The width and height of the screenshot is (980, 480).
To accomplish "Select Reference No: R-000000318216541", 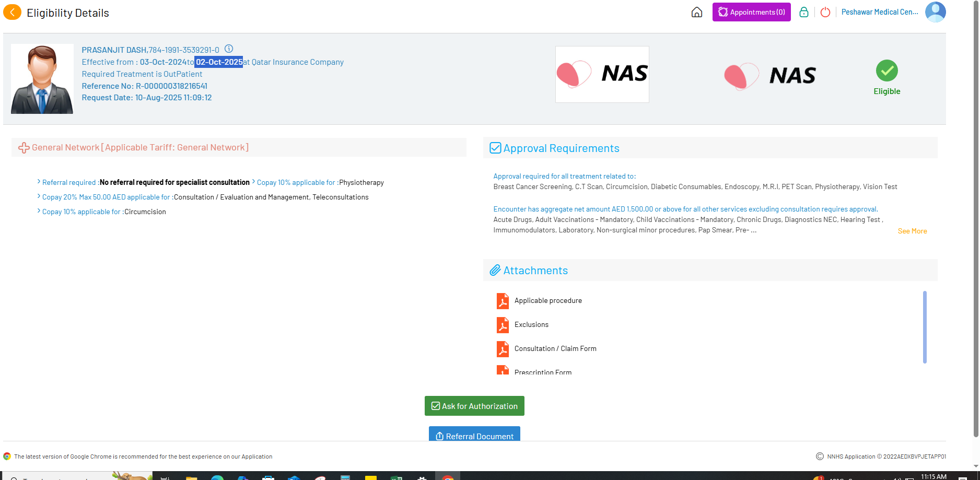I will point(145,86).
